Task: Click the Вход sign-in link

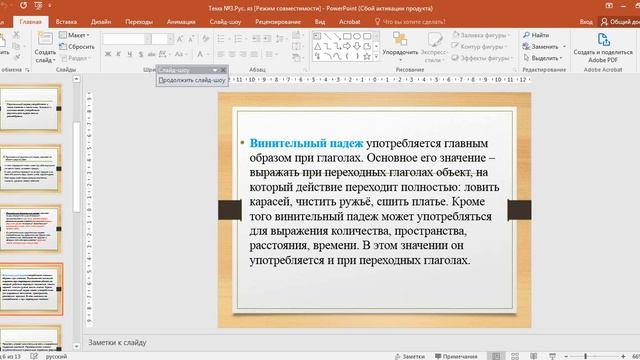Action: [586, 22]
